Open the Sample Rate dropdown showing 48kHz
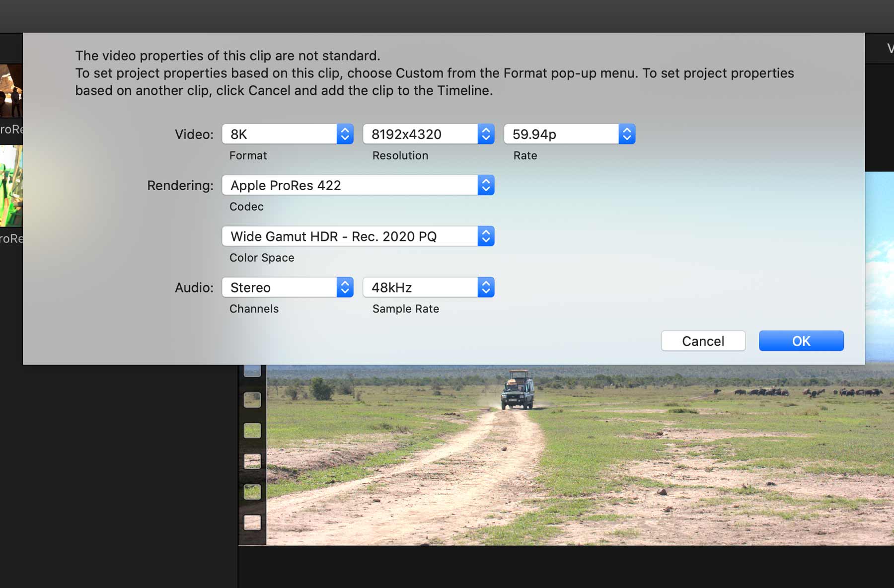 pos(429,288)
